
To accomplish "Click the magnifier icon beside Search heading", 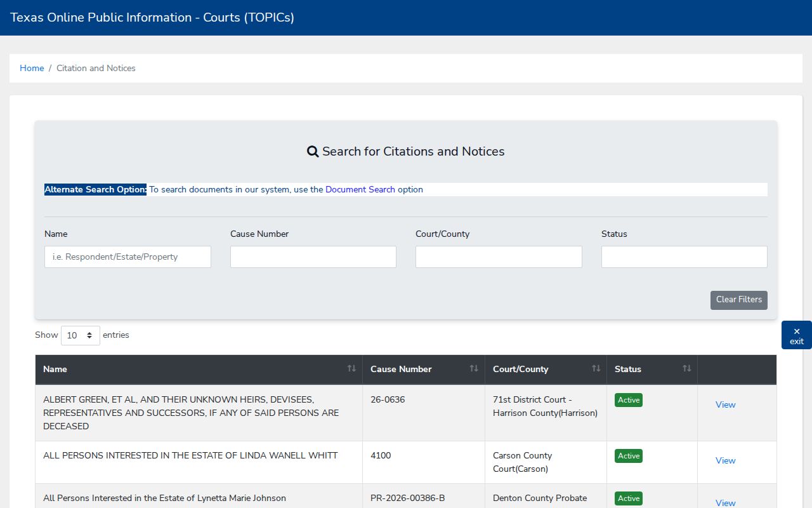I will 313,152.
